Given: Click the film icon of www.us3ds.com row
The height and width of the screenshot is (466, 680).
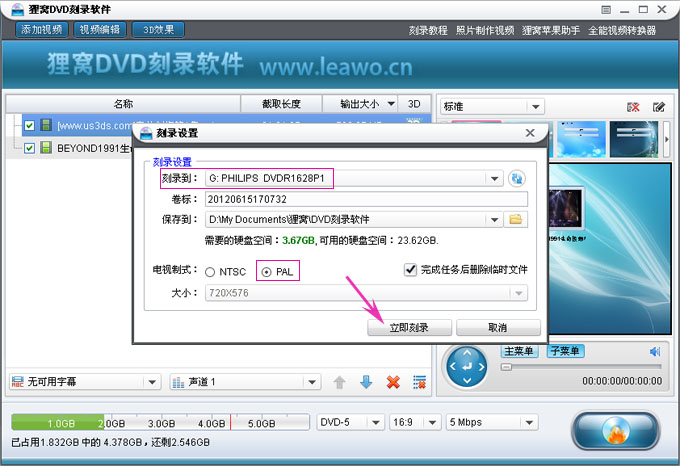Looking at the screenshot, I should click(46, 125).
